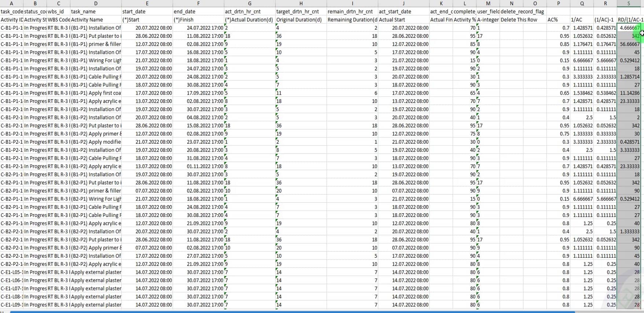The width and height of the screenshot is (644, 313).
Task: Click the '(1/AC)-1' label cell
Action: tap(605, 20)
